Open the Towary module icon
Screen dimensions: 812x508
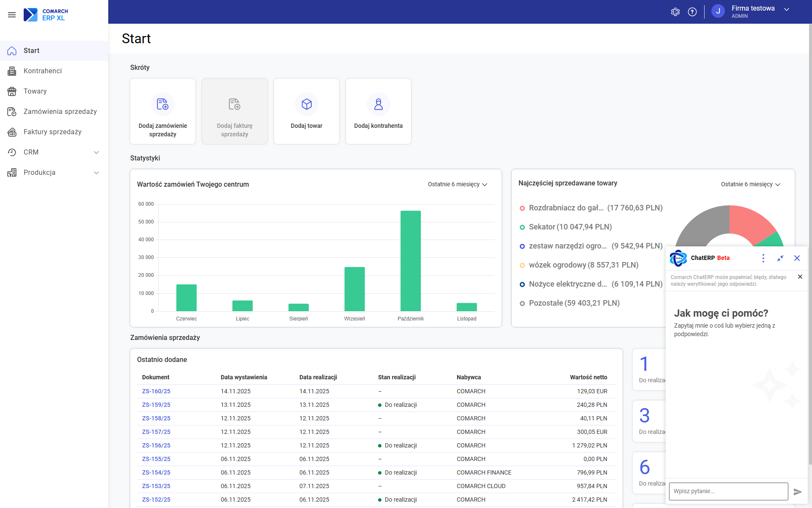pos(12,91)
